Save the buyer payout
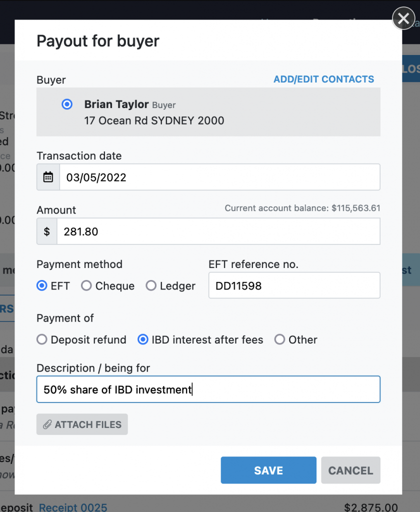This screenshot has width=420, height=512. coord(268,470)
